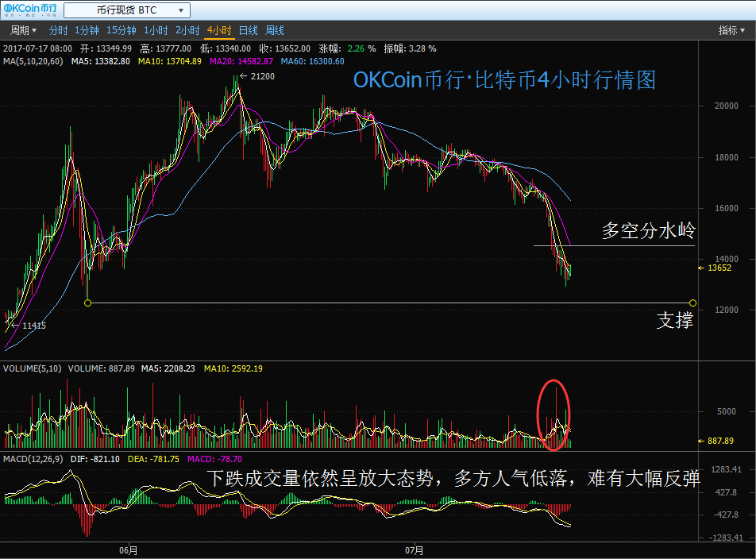Click the 5000 volume axis label
This screenshot has height=559, width=756.
click(x=726, y=411)
